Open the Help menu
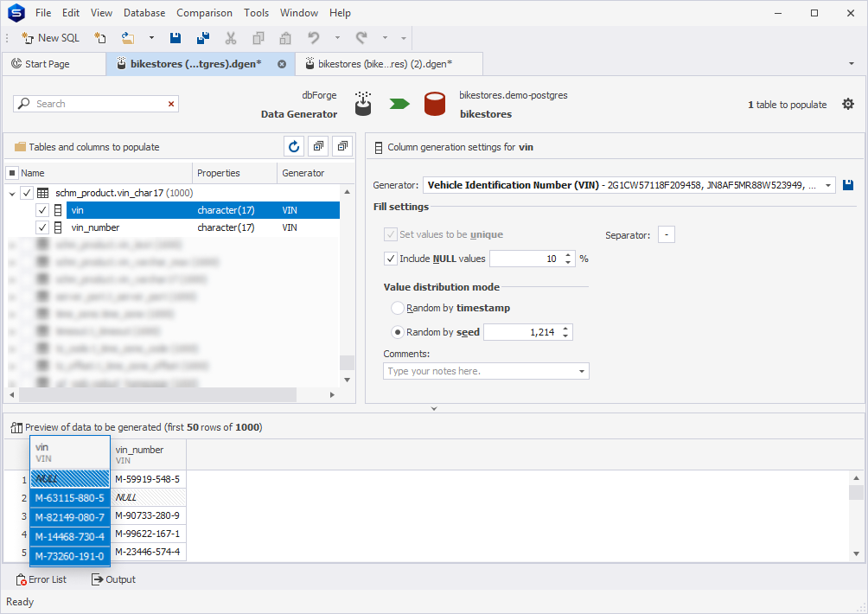This screenshot has width=868, height=614. tap(340, 13)
